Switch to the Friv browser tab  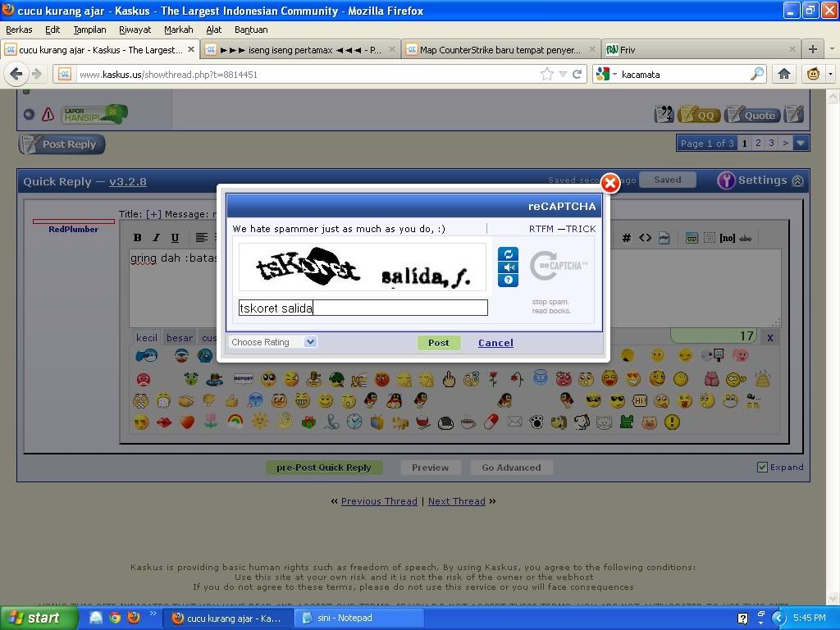[701, 50]
